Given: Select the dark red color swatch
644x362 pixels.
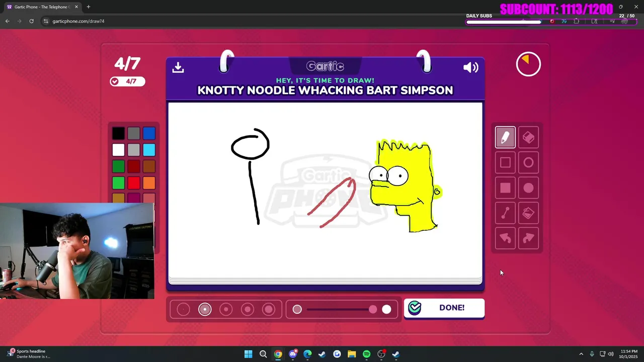Looking at the screenshot, I should 133,166.
